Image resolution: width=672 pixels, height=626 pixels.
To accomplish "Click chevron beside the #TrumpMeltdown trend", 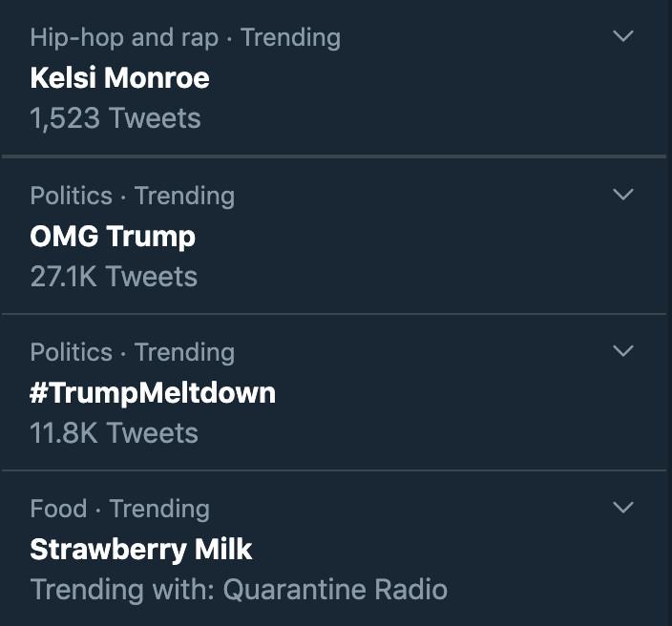I will (x=622, y=351).
